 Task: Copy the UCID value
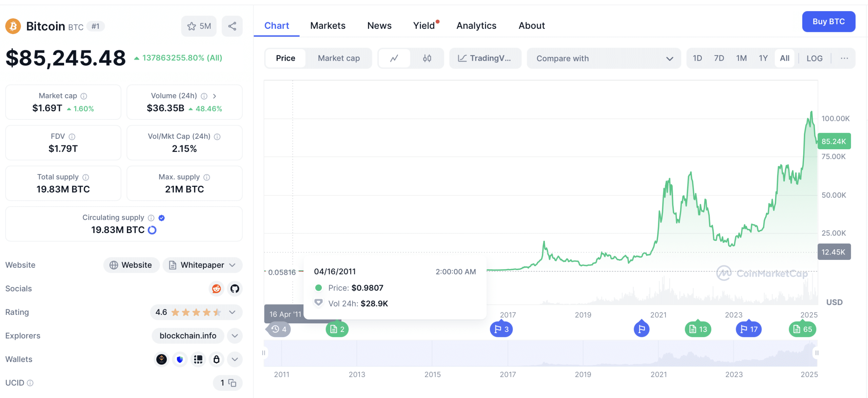click(x=232, y=383)
